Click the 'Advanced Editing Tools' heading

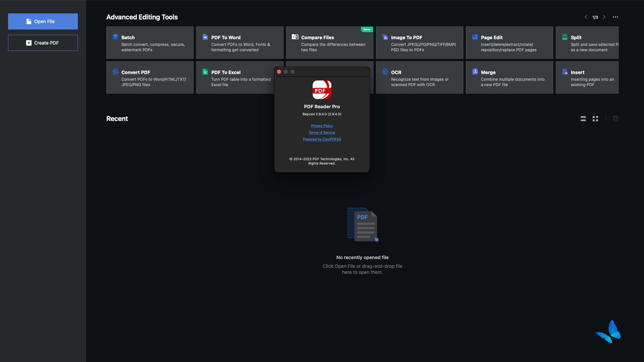pos(142,17)
